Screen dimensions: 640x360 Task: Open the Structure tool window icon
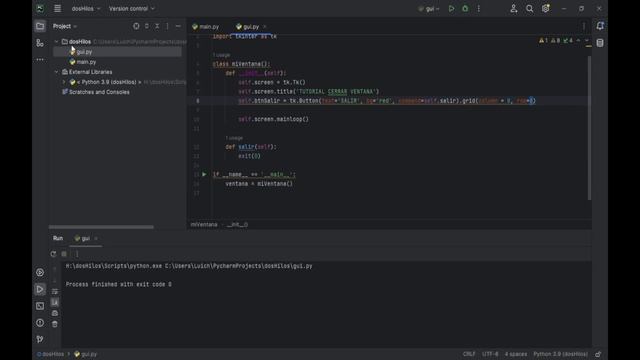point(40,43)
